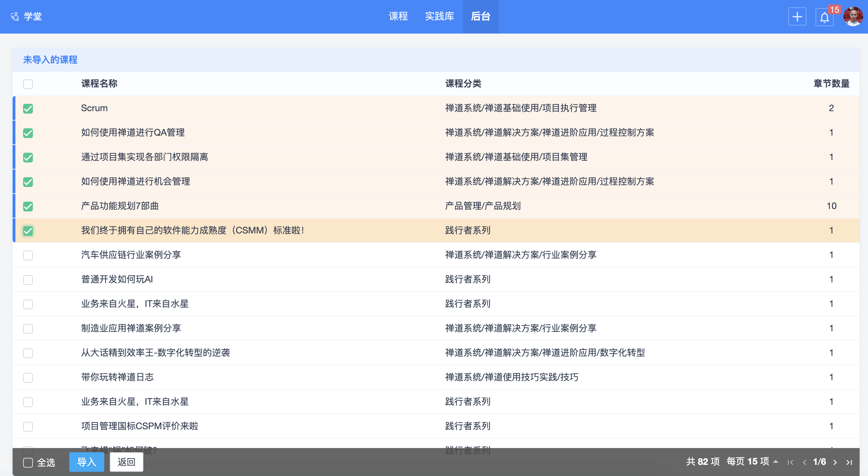Click the 导入 import button

tap(86, 462)
